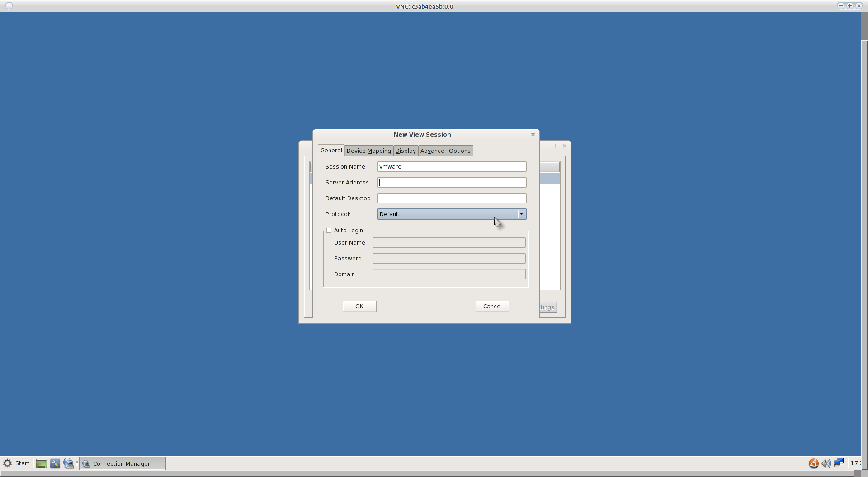Click the Session Name field
The height and width of the screenshot is (477, 868).
(x=452, y=167)
